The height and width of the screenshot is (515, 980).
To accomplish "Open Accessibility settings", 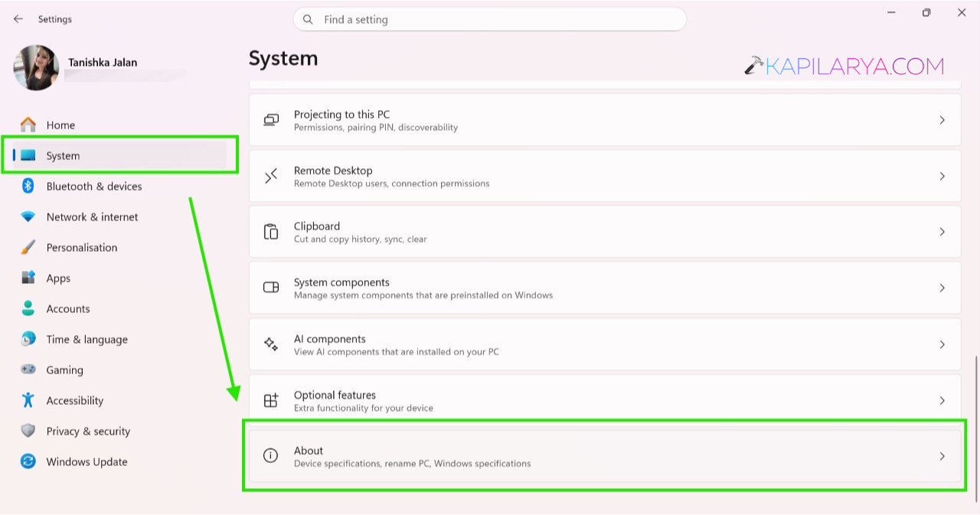I will 119,400.
